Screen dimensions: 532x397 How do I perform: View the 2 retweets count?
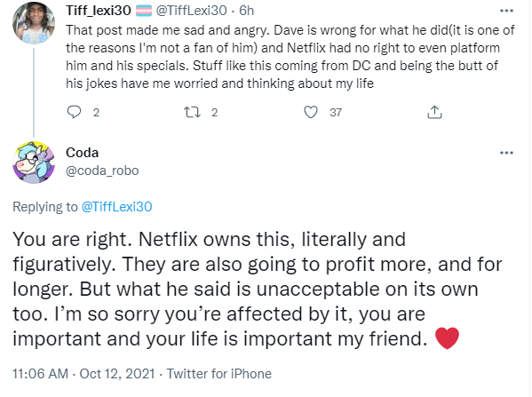tap(214, 112)
